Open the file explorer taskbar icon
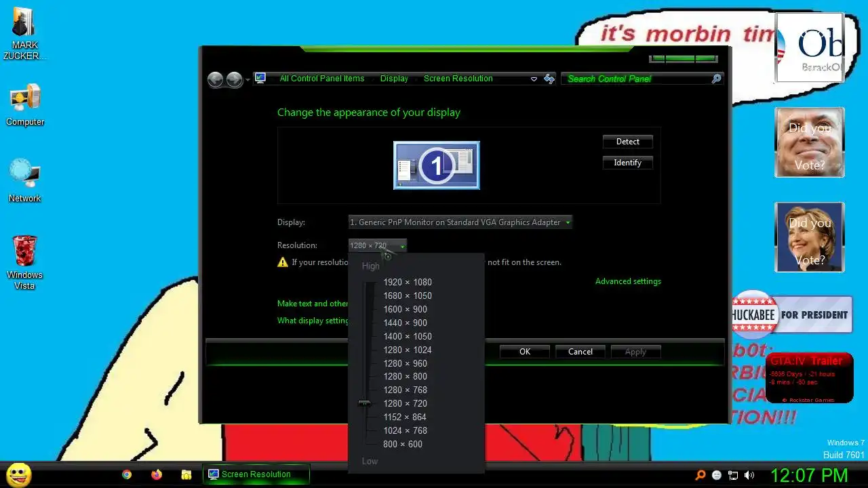Viewport: 868px width, 488px height. tap(186, 474)
